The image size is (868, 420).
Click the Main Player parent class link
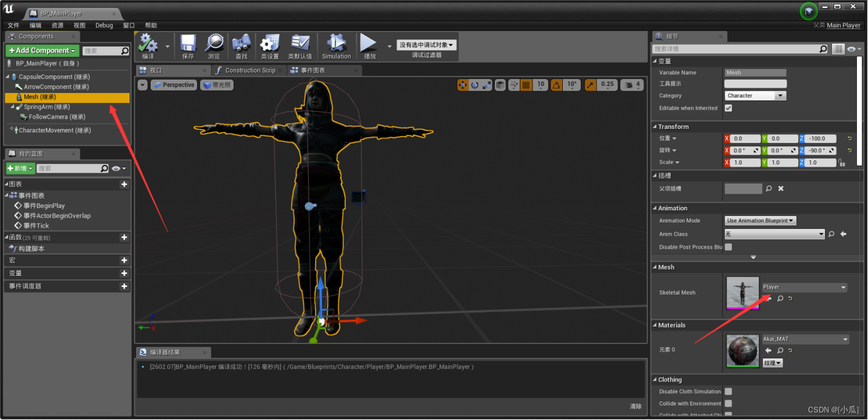click(x=844, y=26)
